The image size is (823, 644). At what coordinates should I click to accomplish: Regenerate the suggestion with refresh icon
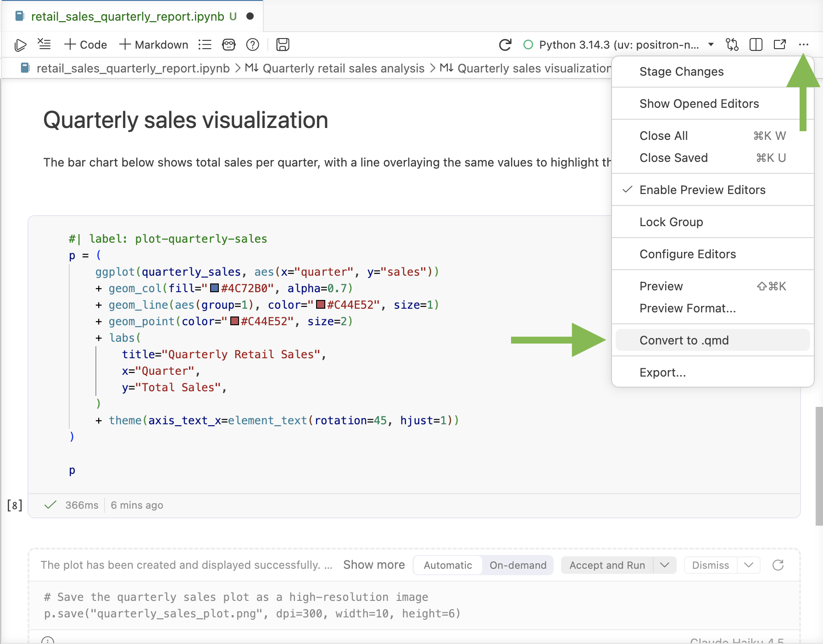(x=778, y=565)
